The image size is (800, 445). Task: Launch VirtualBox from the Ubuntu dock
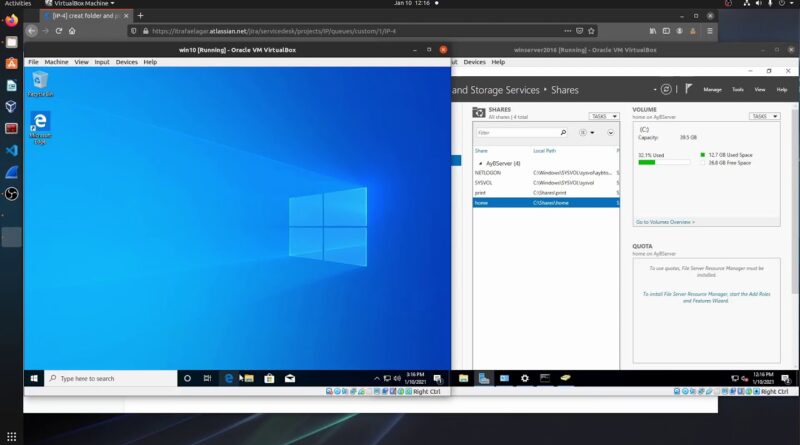coord(11,106)
